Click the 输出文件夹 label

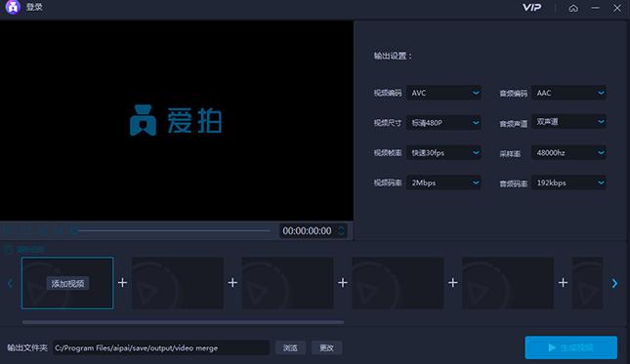27,347
